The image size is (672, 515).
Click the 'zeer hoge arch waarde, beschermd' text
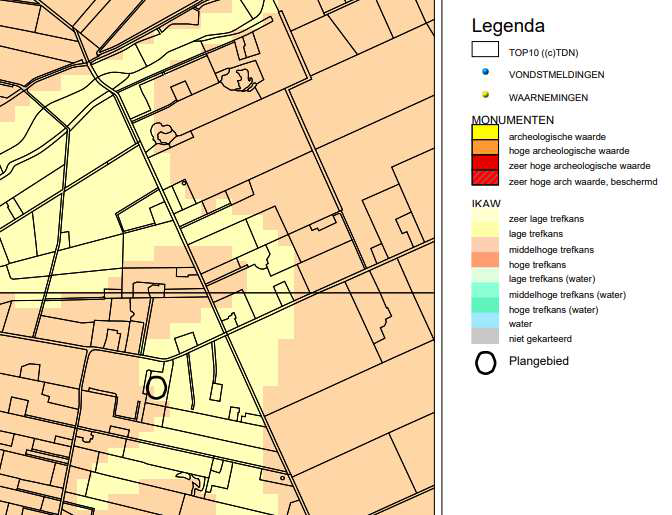(583, 182)
